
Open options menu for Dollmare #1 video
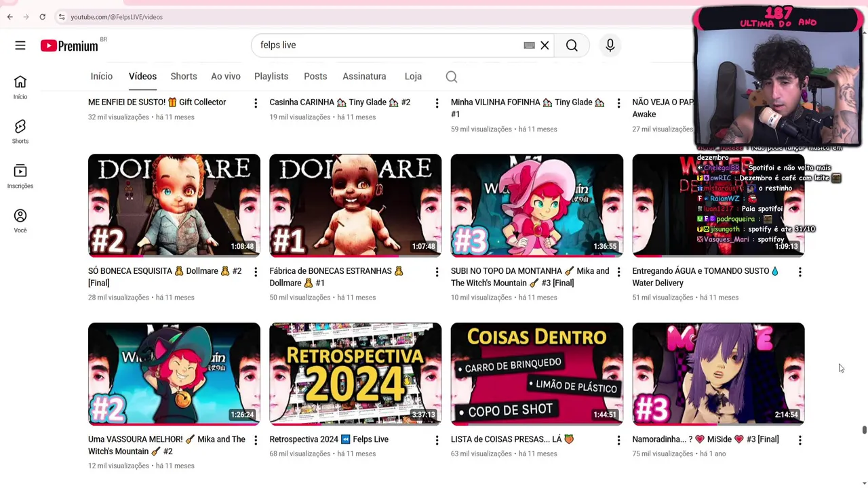[x=437, y=272]
